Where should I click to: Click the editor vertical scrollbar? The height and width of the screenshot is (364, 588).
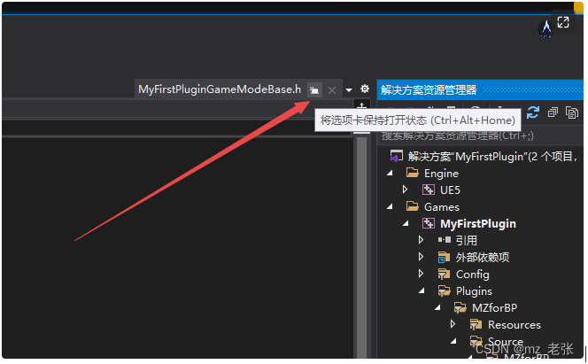[361, 245]
